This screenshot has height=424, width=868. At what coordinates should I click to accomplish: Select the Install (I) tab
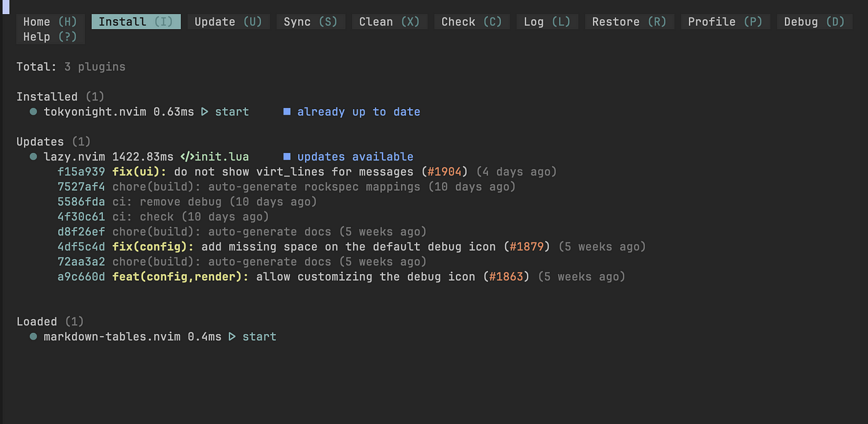point(136,22)
